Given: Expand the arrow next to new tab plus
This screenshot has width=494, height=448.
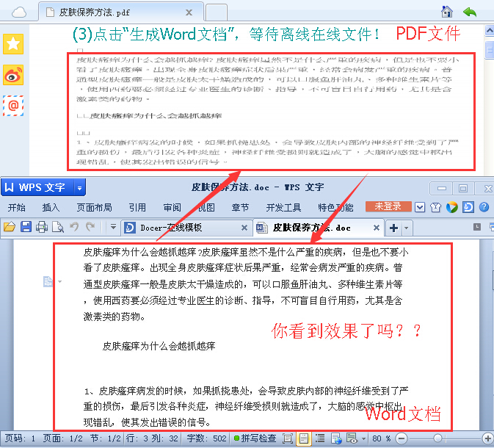Looking at the screenshot, I should (x=407, y=228).
